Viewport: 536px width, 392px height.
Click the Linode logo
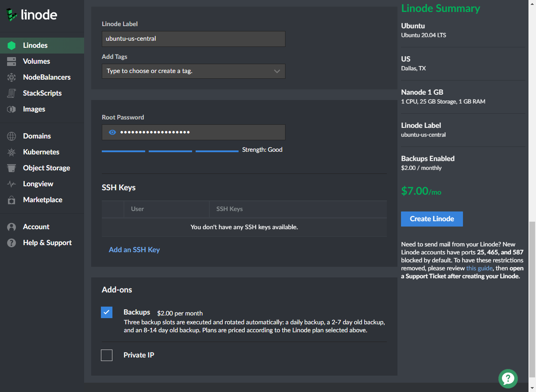click(32, 15)
